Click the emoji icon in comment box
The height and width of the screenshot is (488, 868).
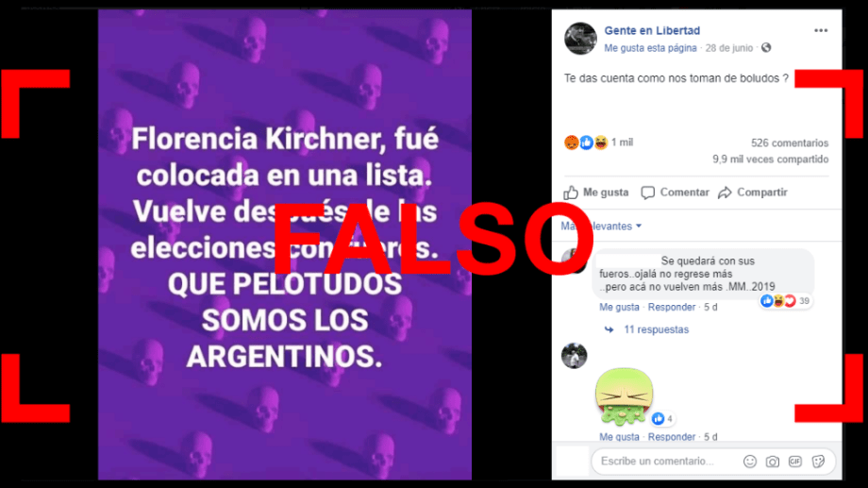tap(749, 462)
